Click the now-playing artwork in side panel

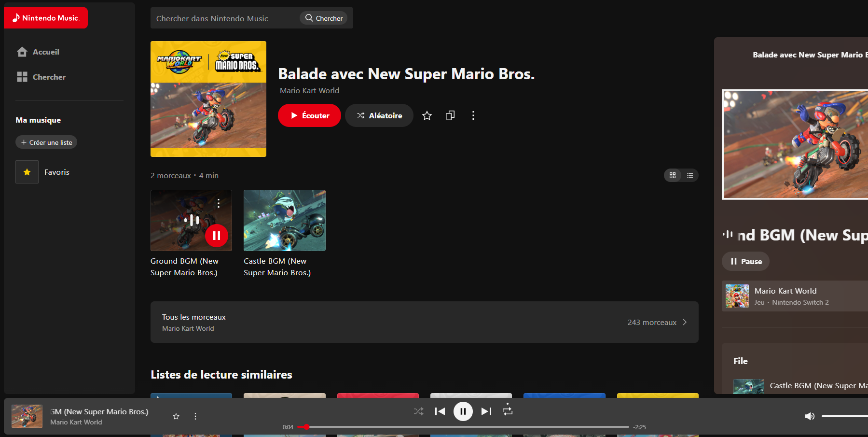[795, 144]
